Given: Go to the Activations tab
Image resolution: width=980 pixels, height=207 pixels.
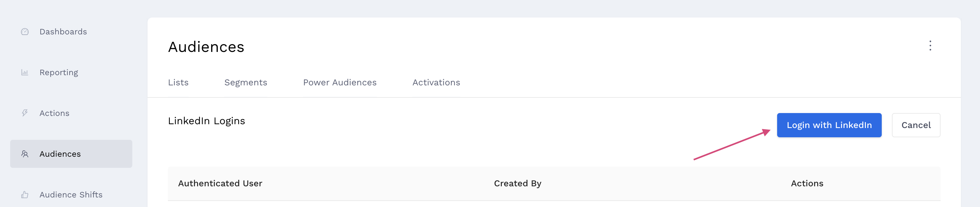Looking at the screenshot, I should [x=436, y=82].
